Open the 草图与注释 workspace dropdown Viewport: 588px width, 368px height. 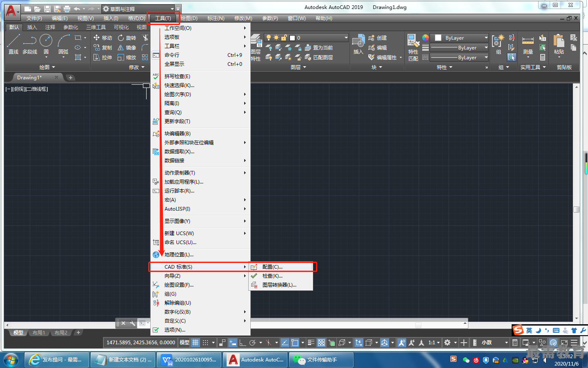click(x=138, y=9)
